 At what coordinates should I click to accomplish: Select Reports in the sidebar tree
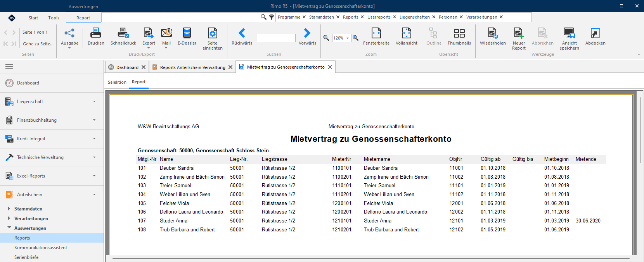[x=52, y=238]
